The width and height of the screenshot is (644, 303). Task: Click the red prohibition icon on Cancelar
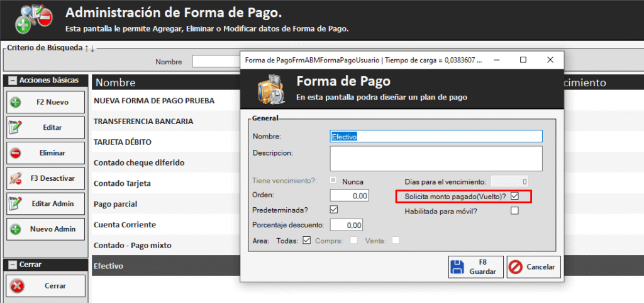click(x=516, y=267)
